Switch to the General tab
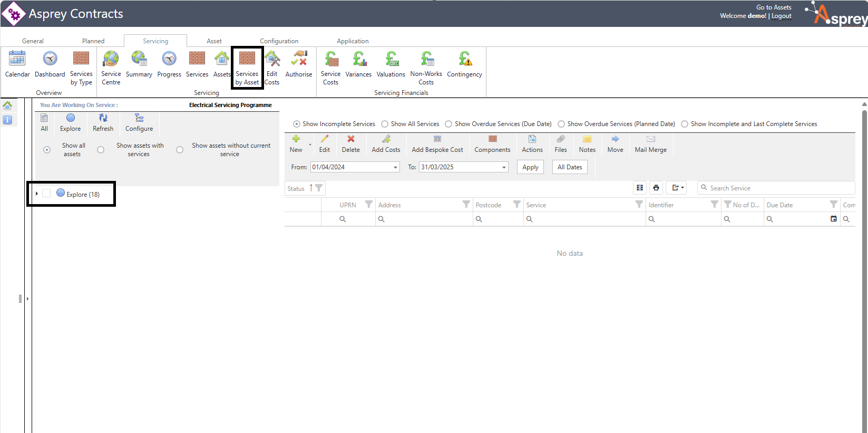This screenshot has height=433, width=868. tap(33, 41)
